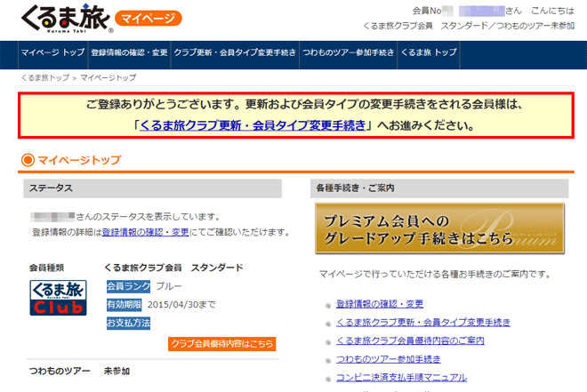
Task: Click the お支払方法 label
Action: tap(128, 324)
